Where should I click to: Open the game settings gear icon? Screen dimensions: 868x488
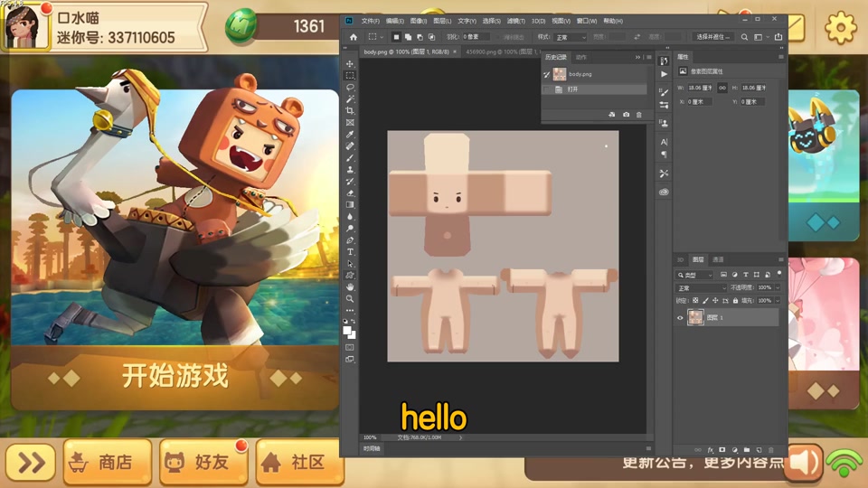point(840,28)
